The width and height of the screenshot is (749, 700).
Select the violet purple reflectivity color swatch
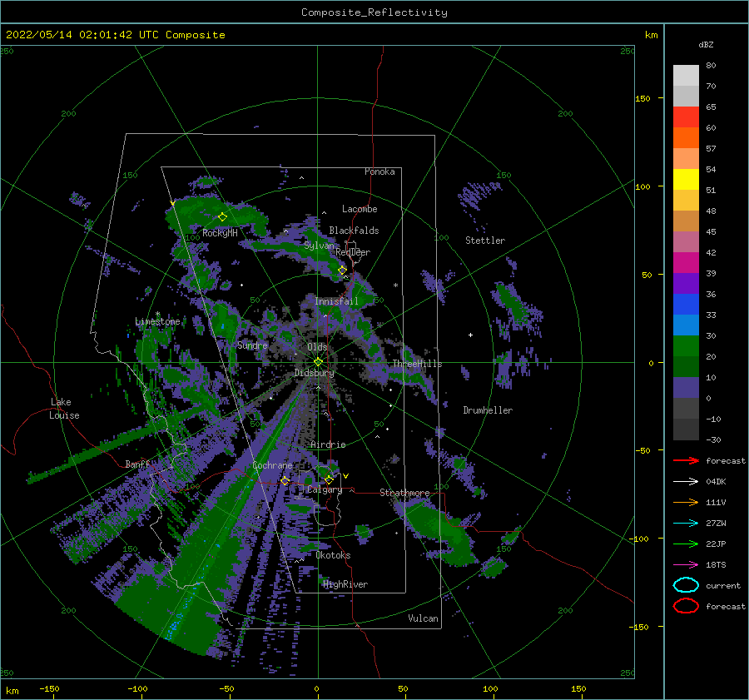686,283
